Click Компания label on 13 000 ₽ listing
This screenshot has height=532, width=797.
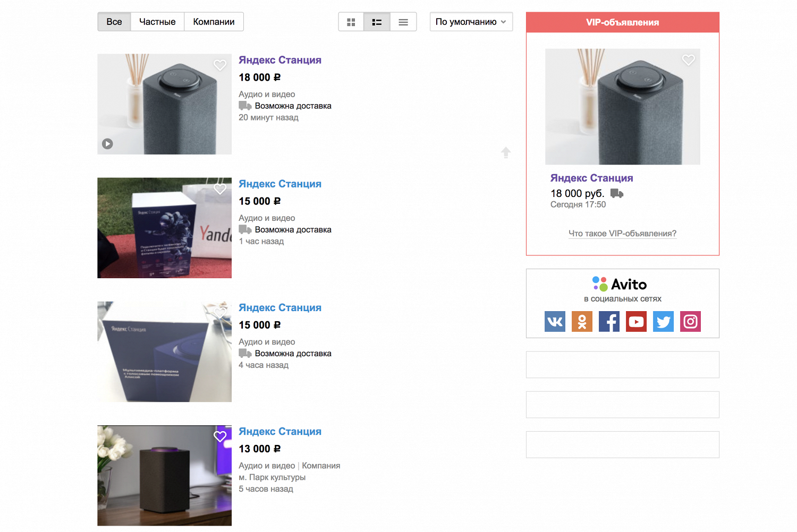coord(321,466)
